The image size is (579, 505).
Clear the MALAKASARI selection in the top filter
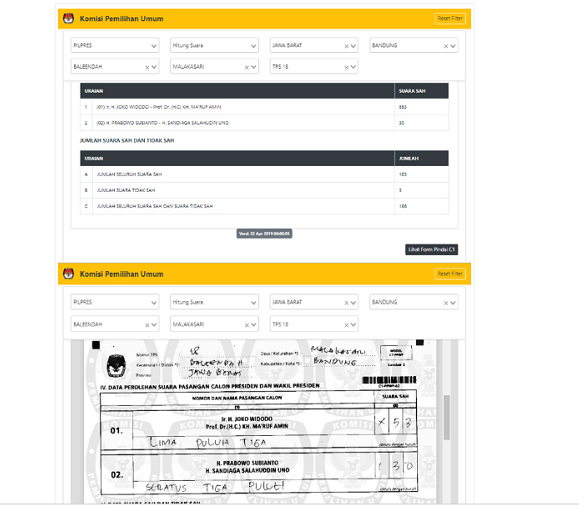click(x=247, y=67)
